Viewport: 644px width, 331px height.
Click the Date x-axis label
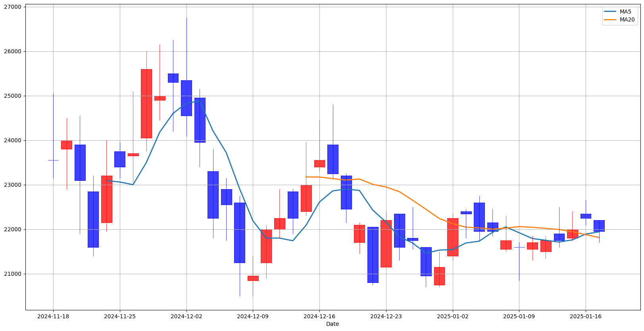(x=333, y=324)
